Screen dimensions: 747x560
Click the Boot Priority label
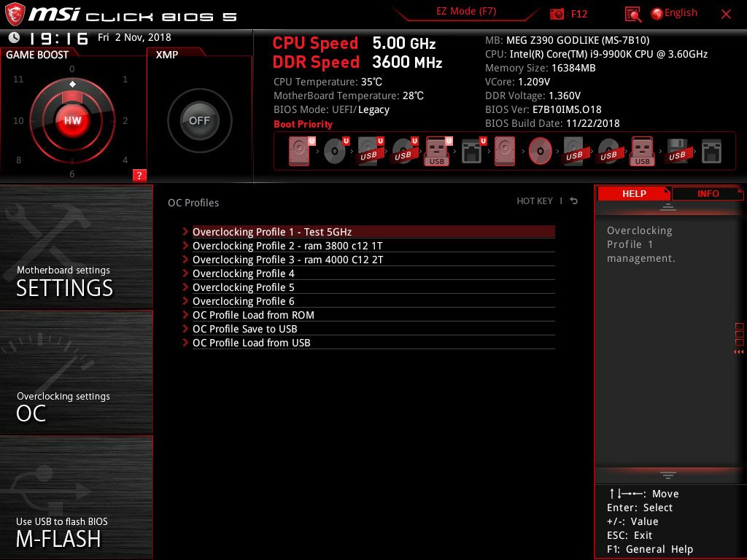[x=303, y=124]
